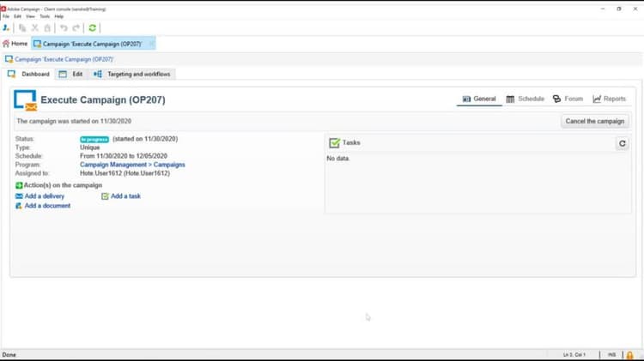Select the Campaign 'Execute Campaign (OP207)' tab
Screen dimensions: 644x361
point(93,44)
